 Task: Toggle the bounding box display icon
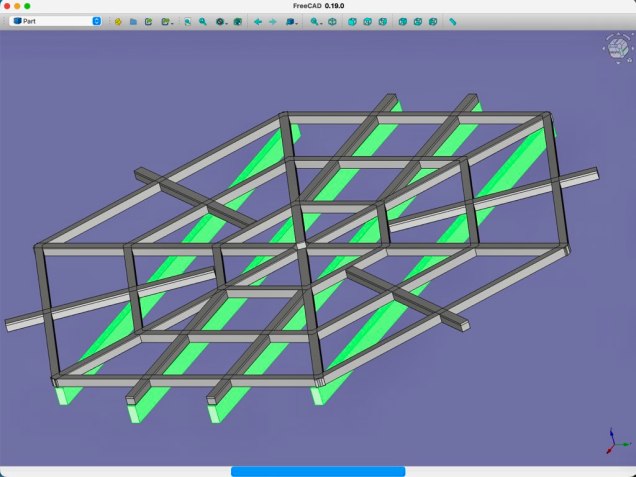239,21
